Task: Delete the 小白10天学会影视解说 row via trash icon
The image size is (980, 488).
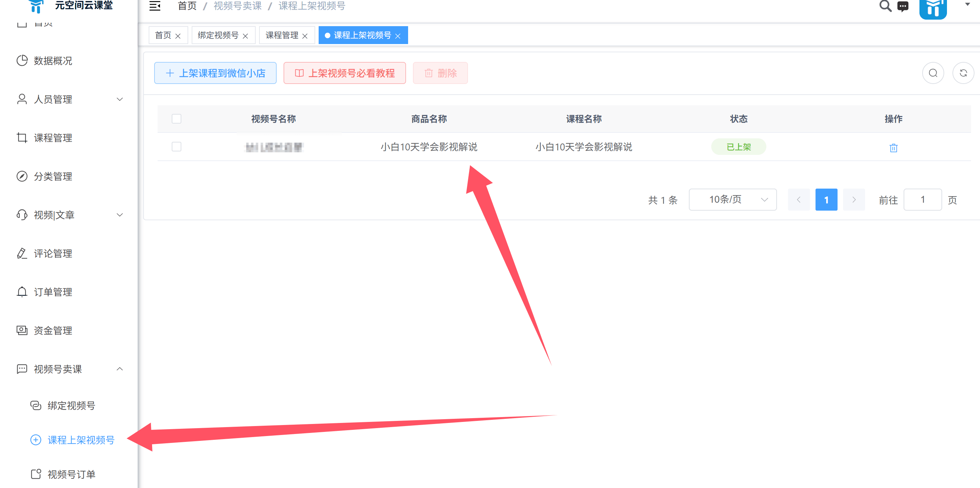Action: (x=893, y=148)
